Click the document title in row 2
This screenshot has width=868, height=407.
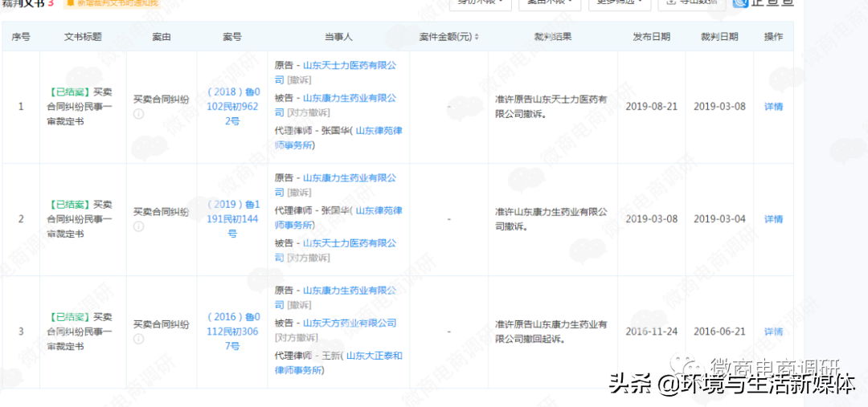pyautogui.click(x=80, y=219)
